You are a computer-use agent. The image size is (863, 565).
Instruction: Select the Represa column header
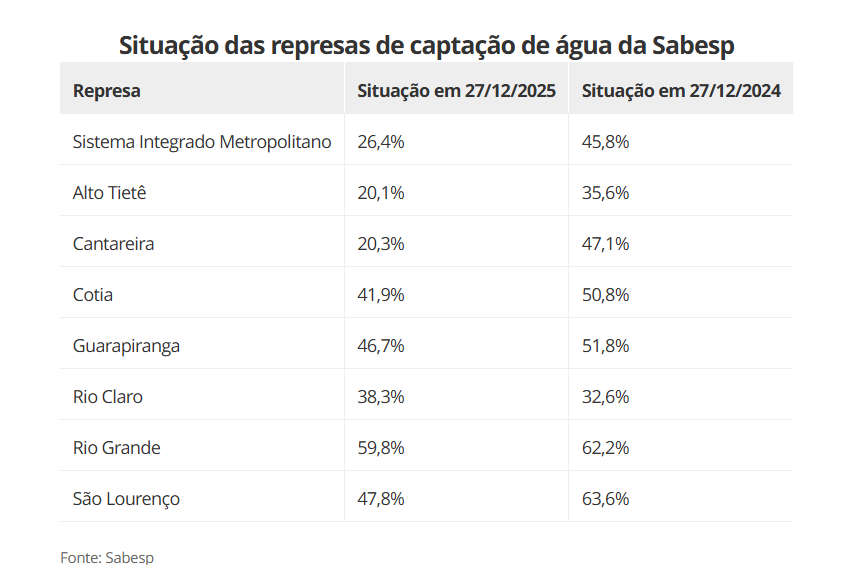tap(106, 91)
